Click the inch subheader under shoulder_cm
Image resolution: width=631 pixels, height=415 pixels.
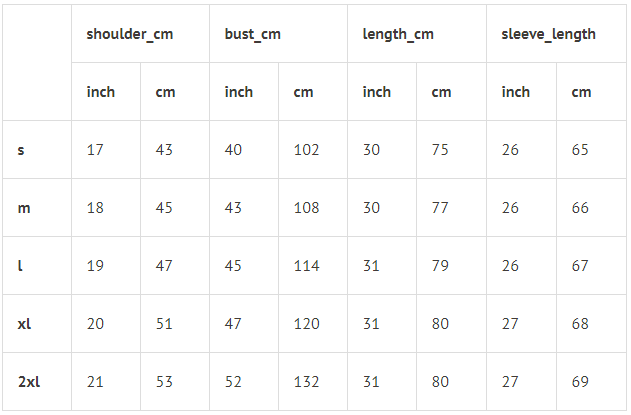(x=101, y=92)
